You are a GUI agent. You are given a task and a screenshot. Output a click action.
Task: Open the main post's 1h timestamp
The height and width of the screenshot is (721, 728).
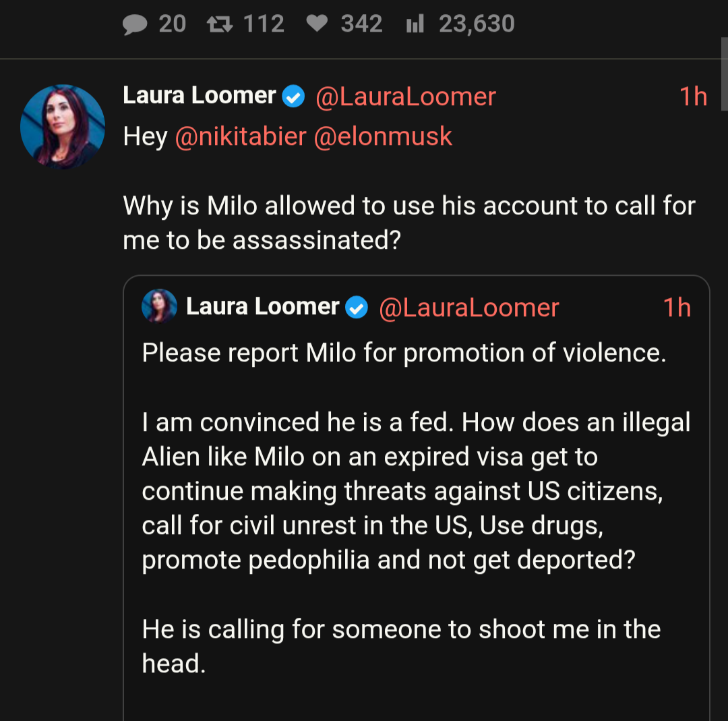(x=693, y=96)
